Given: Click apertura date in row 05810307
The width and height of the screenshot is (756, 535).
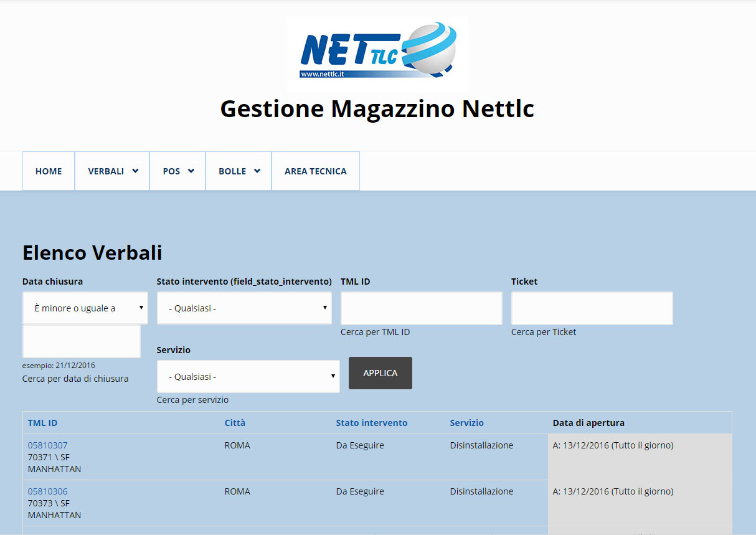Looking at the screenshot, I should point(613,445).
